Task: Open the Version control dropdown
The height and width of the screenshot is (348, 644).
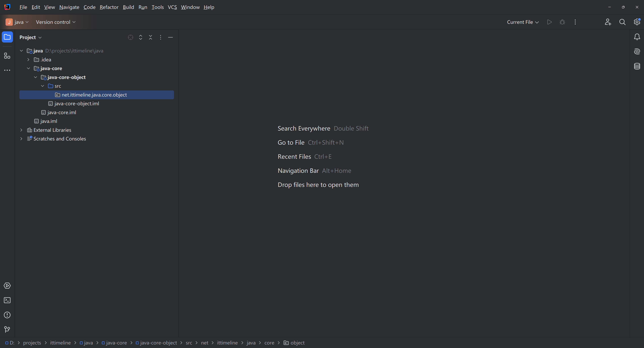Action: tap(56, 22)
